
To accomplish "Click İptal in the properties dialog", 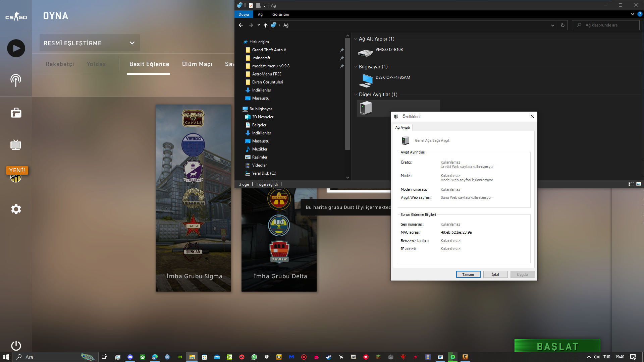I will [495, 275].
